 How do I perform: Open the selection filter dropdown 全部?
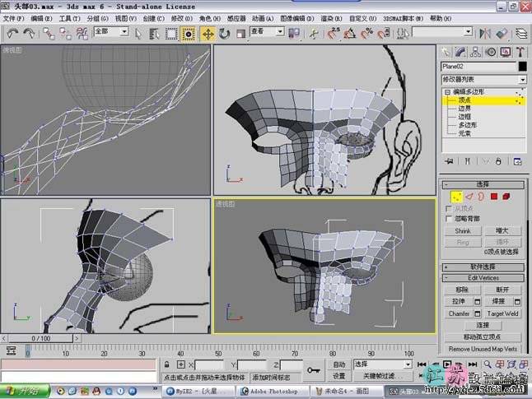(x=111, y=31)
